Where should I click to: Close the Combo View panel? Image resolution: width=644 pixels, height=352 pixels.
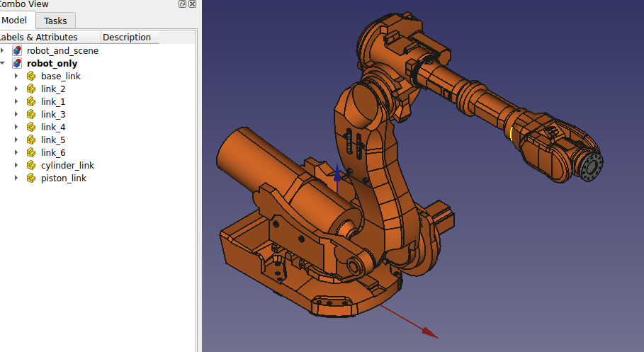point(193,4)
